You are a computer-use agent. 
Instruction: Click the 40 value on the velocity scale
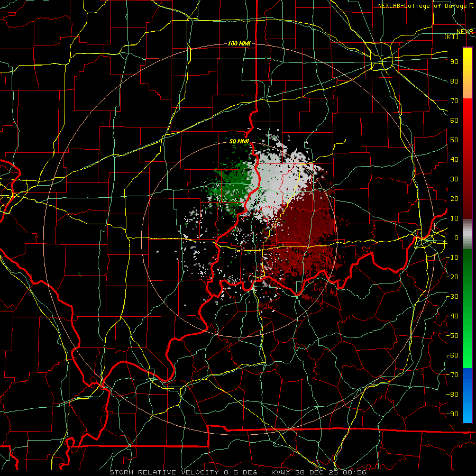[454, 160]
